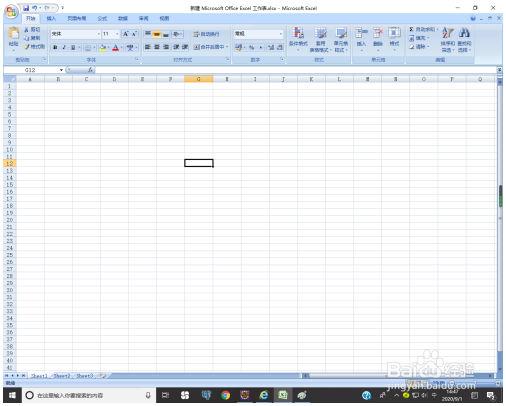Select column G header

199,79
